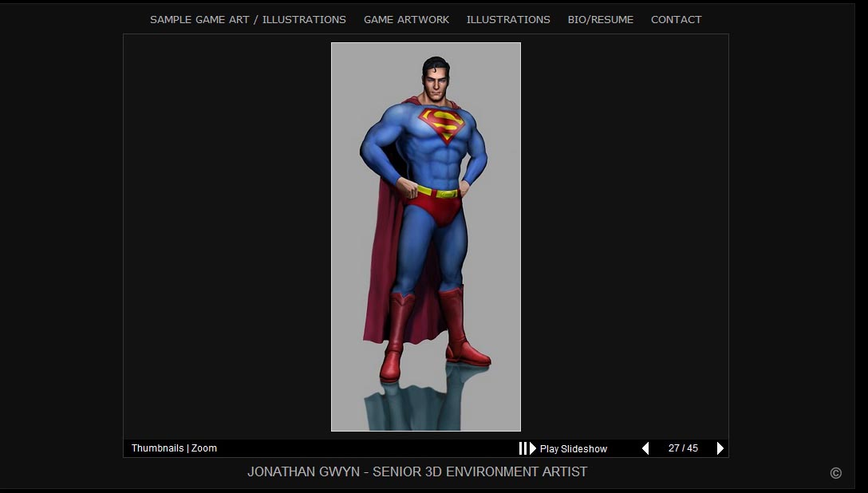Click the Jonathan Gwyn site title
Viewport: 868px width, 493px height.
click(416, 472)
